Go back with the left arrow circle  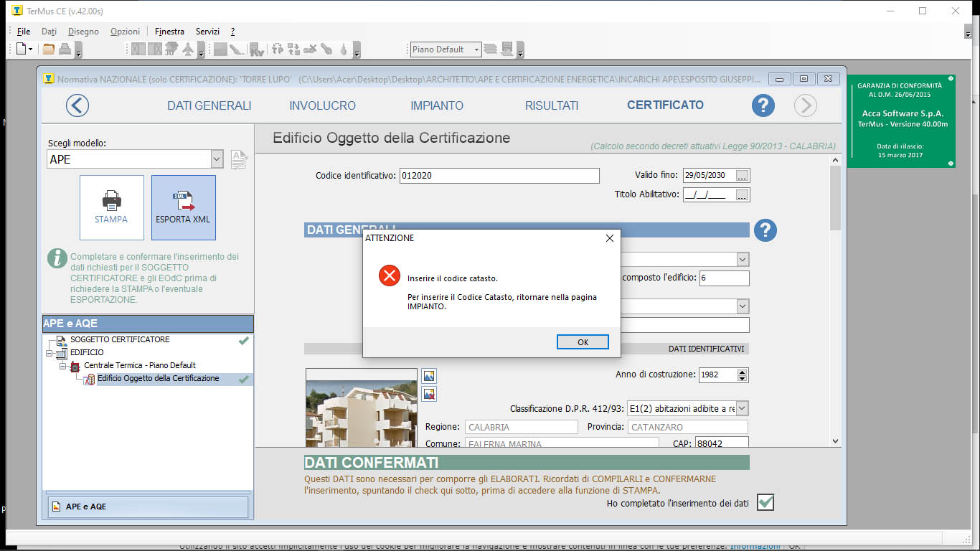(x=77, y=105)
